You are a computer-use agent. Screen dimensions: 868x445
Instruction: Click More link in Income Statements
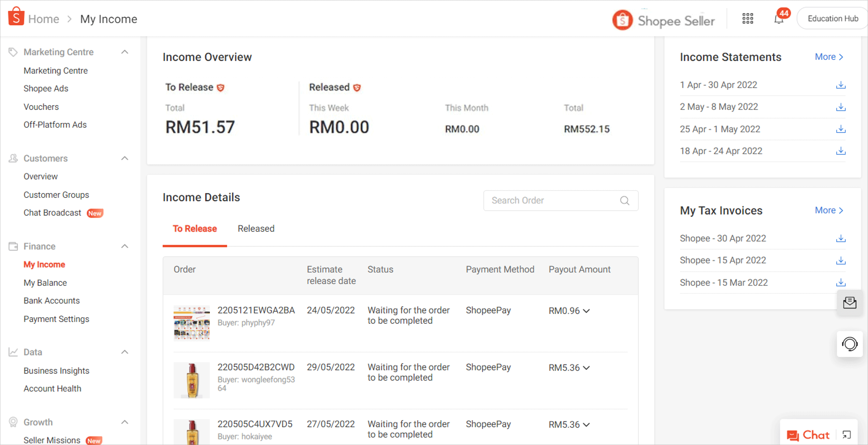coord(829,57)
